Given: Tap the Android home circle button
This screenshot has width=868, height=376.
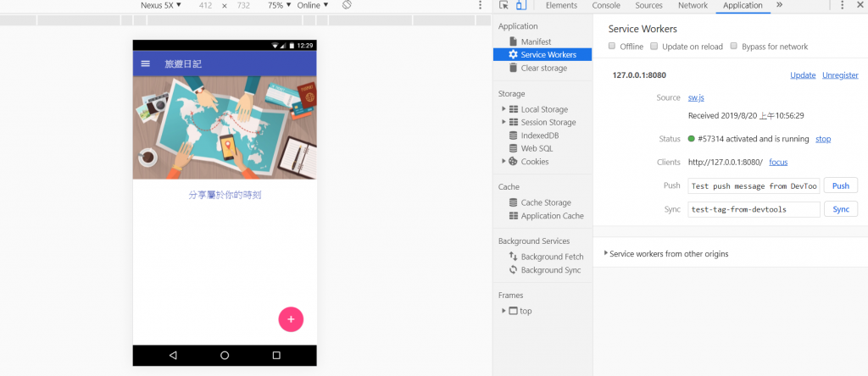Looking at the screenshot, I should click(225, 355).
